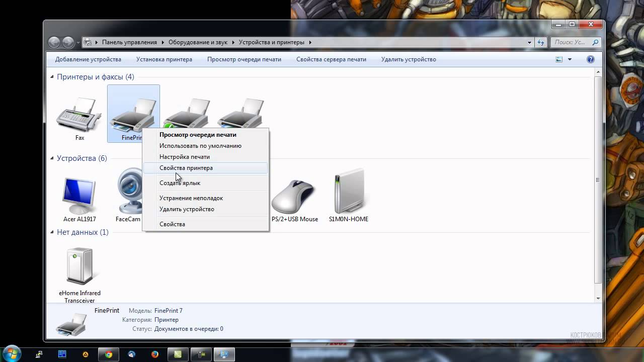The width and height of the screenshot is (644, 362).
Task: Open the address bar history dropdown
Action: 529,42
